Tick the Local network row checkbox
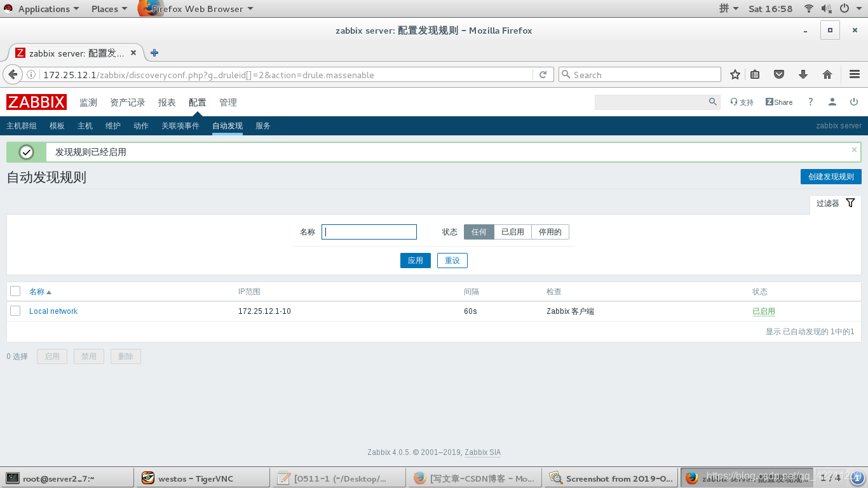This screenshot has width=868, height=488. [15, 311]
